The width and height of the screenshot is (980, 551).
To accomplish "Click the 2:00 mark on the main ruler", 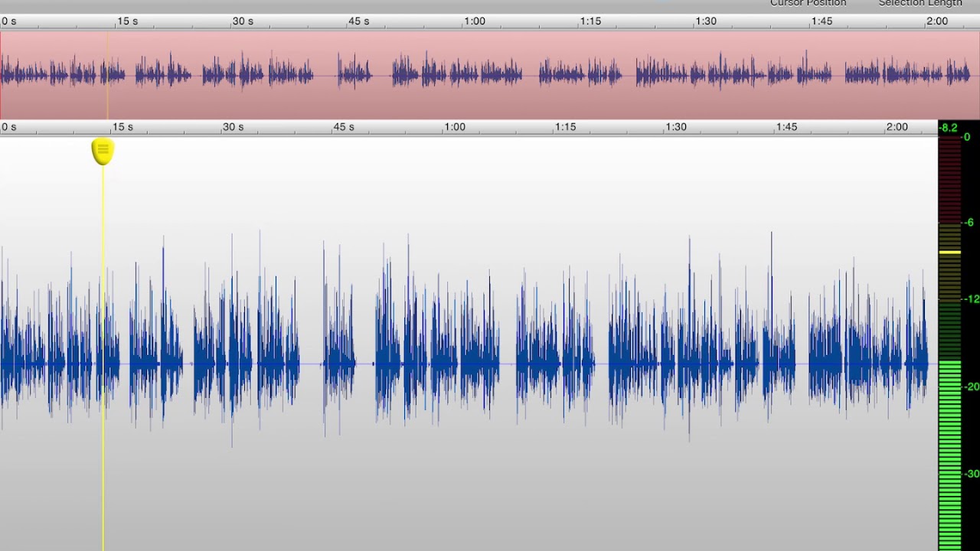I will [x=897, y=127].
